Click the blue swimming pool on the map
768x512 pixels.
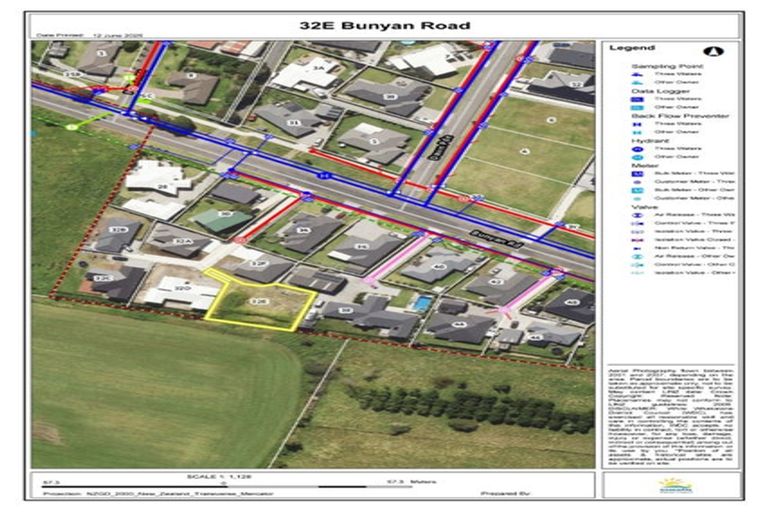tap(425, 302)
